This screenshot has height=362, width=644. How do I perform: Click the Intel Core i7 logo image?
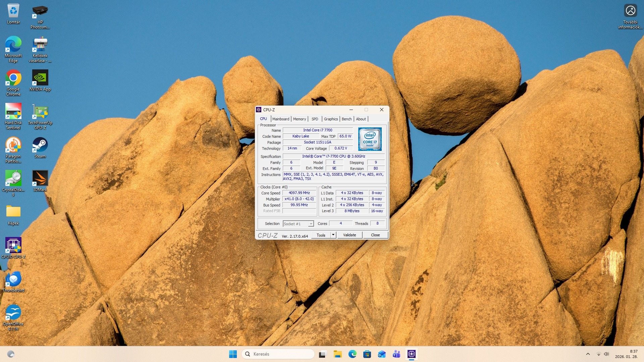(370, 139)
